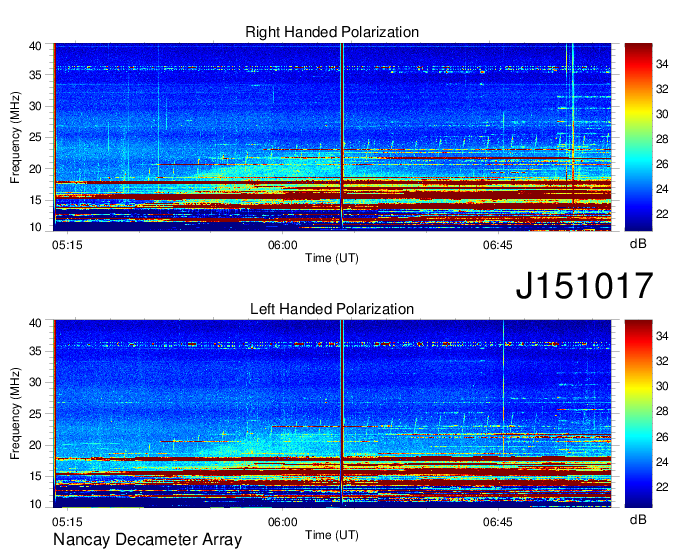680x552 pixels.
Task: Click the '30' frequency tick of bottom plot
Action: [x=36, y=382]
